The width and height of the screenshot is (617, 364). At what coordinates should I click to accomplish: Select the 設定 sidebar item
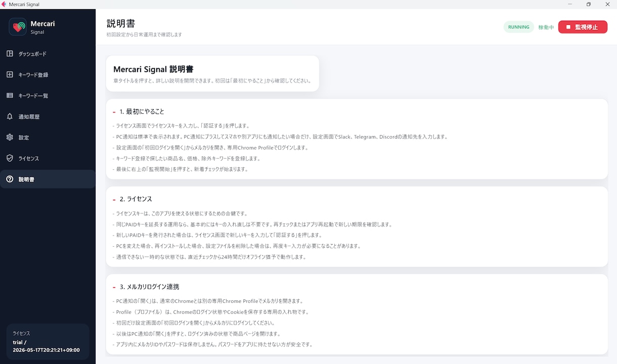48,138
